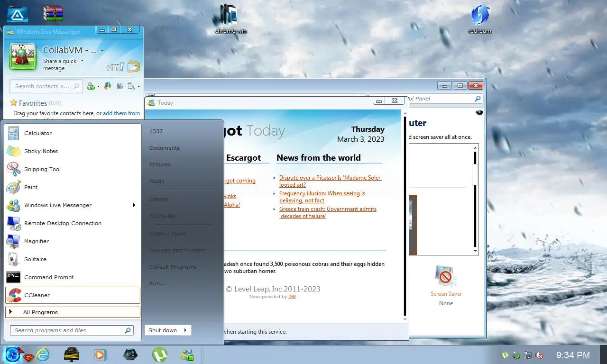Click the 'add them from' favorites link
The width and height of the screenshot is (607, 364).
(x=121, y=113)
